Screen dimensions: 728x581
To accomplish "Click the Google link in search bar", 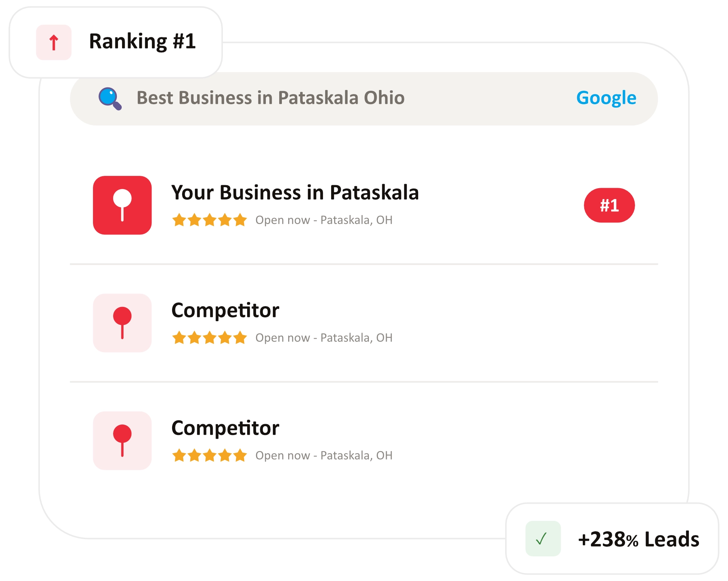I will coord(606,98).
